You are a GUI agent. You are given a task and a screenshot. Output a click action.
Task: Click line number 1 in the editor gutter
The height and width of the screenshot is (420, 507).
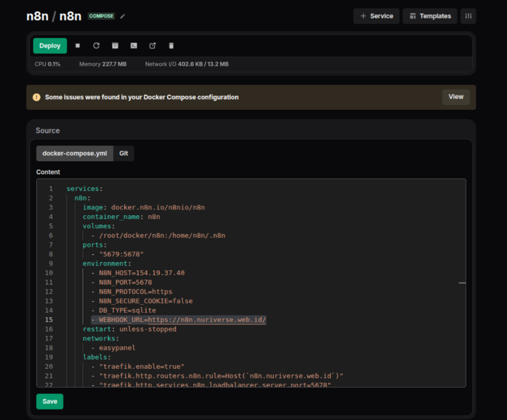coord(51,189)
